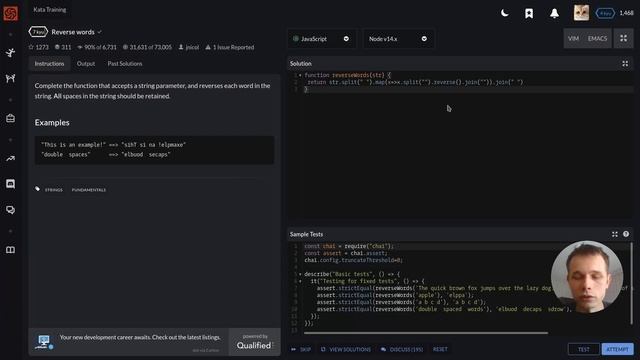The width and height of the screenshot is (640, 360).
Task: Click the kyu rank badge beside the avatar
Action: (605, 13)
